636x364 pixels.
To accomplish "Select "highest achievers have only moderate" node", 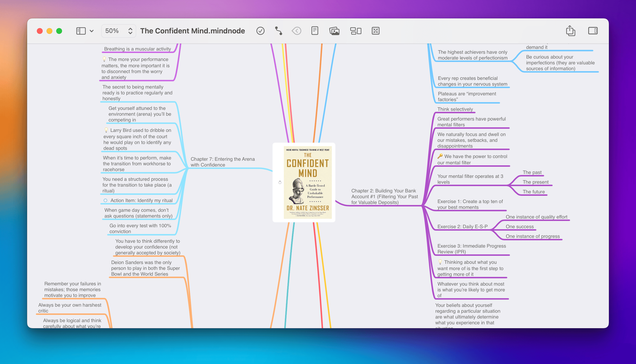I will coord(472,55).
